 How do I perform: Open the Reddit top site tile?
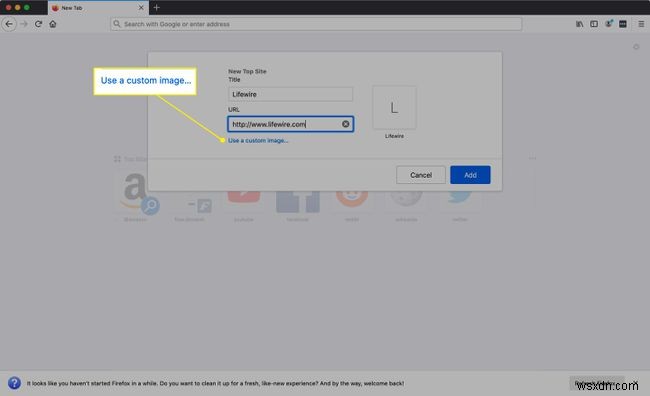click(352, 199)
